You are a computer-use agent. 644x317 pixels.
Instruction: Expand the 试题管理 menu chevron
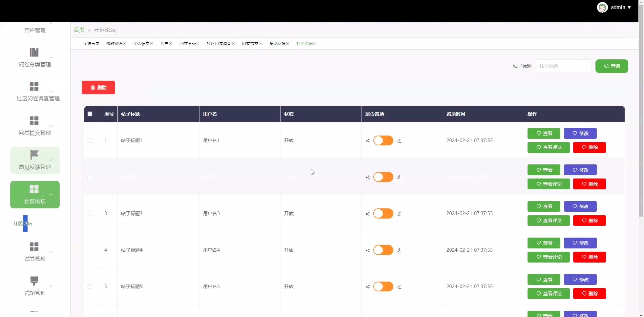point(51,286)
